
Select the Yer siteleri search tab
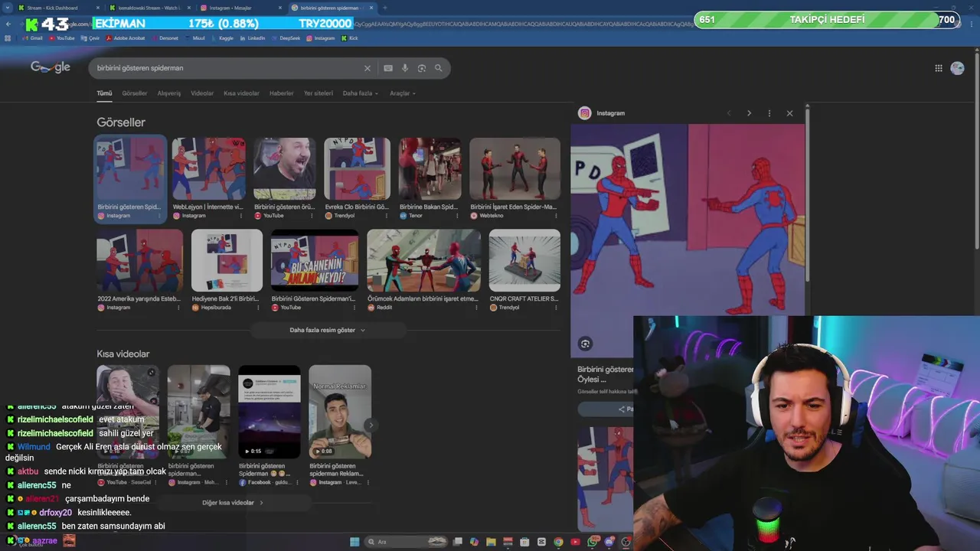pyautogui.click(x=318, y=93)
